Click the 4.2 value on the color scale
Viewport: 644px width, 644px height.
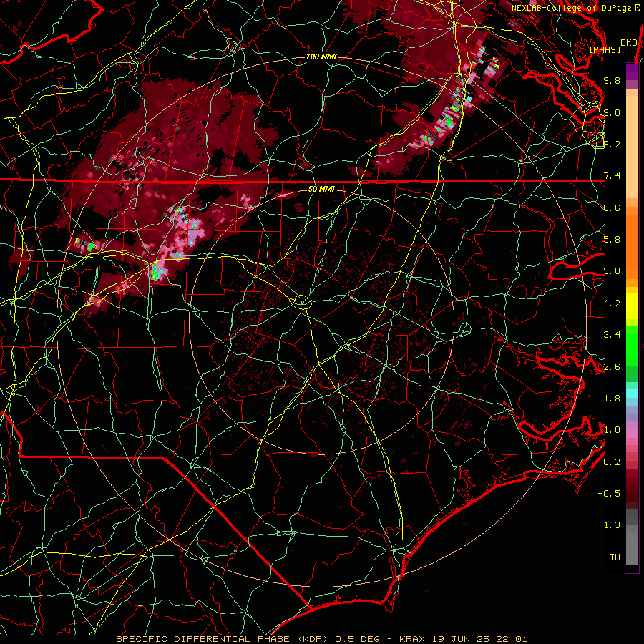coord(612,303)
